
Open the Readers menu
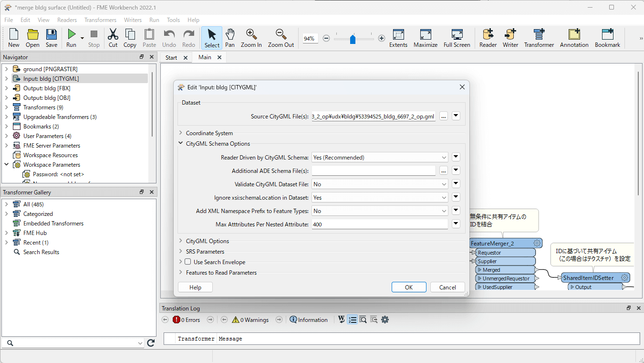point(67,20)
